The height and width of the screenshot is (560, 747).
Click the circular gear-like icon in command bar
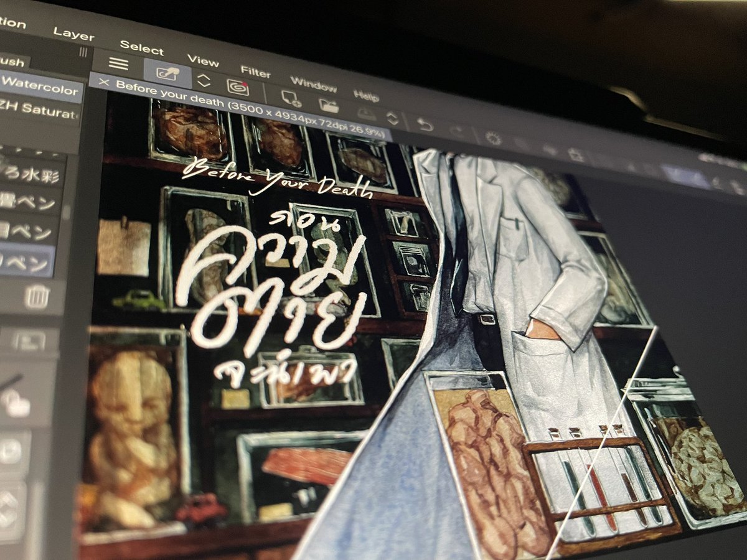(x=494, y=138)
